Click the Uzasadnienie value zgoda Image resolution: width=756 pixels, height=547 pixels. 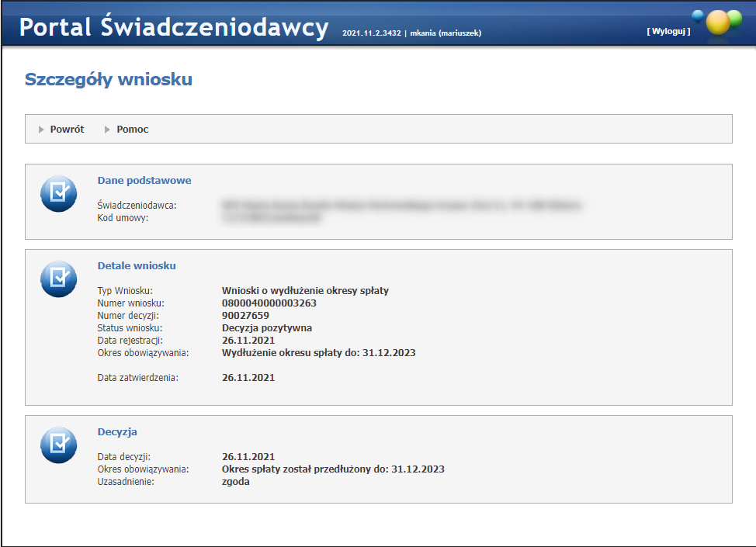(236, 482)
